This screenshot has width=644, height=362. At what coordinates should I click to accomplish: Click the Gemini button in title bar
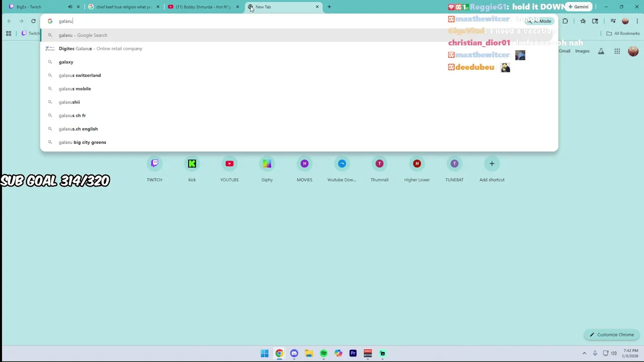[578, 7]
